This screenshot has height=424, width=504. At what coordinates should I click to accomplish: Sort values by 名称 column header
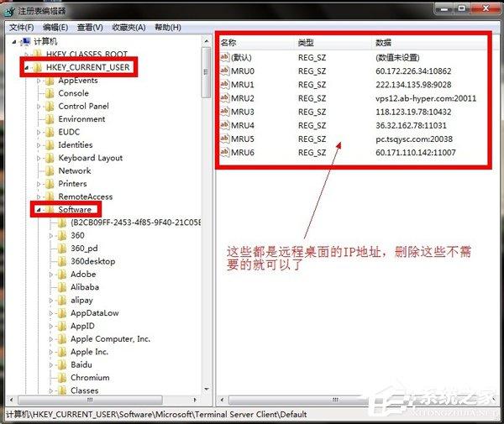(228, 42)
